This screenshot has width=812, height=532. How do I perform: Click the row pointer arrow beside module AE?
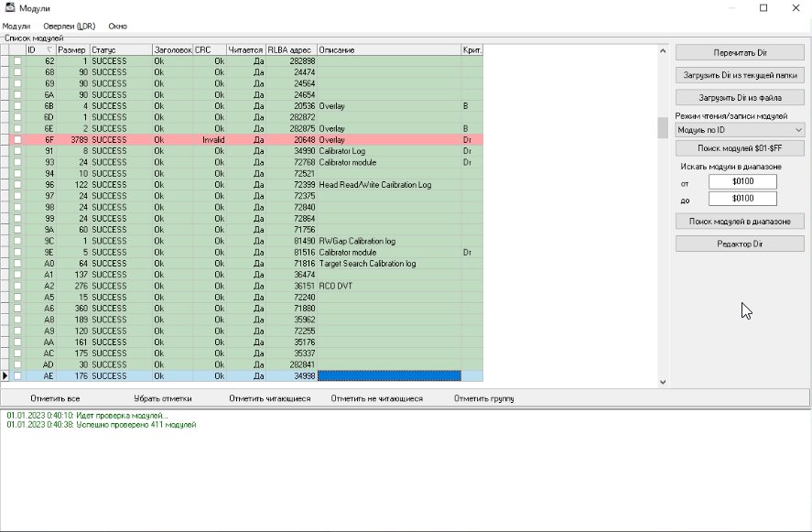point(5,376)
